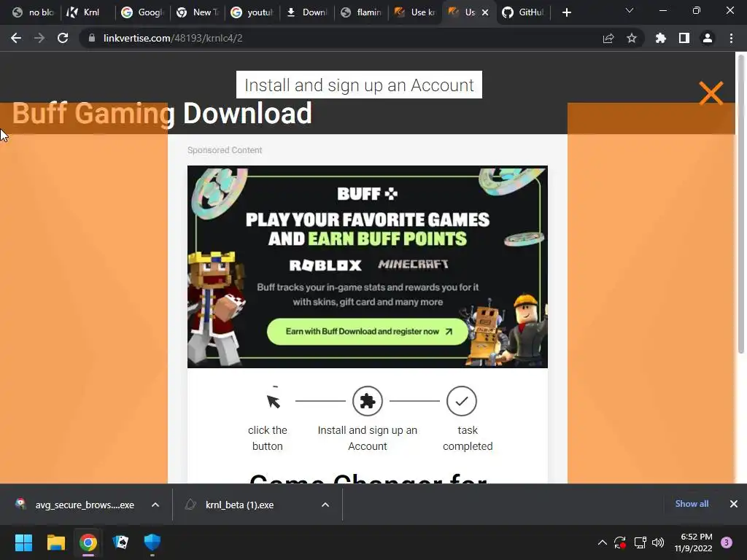Screen dimensions: 747x560
Task: Click the puzzle-piece install step icon
Action: coord(368,401)
